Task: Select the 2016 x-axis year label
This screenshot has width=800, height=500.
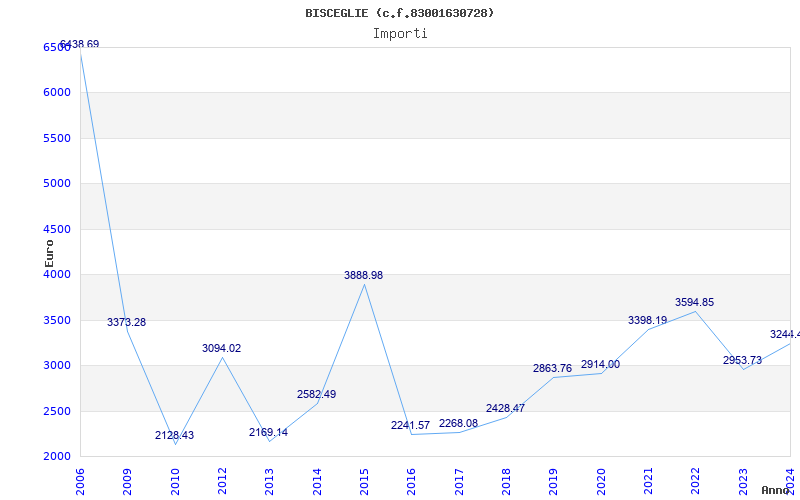Action: pyautogui.click(x=412, y=482)
